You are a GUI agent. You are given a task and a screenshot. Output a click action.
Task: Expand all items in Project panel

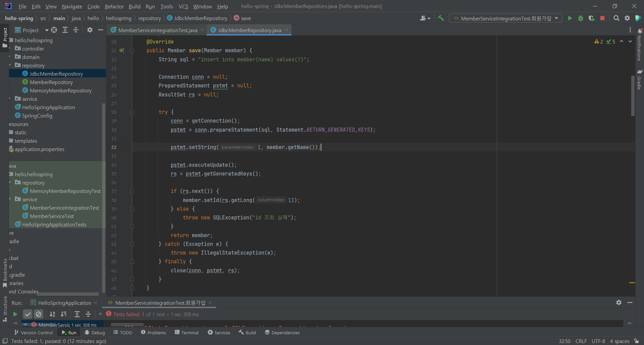65,30
